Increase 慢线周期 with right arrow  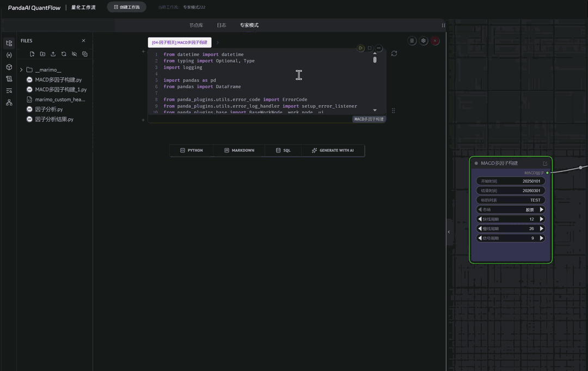542,228
